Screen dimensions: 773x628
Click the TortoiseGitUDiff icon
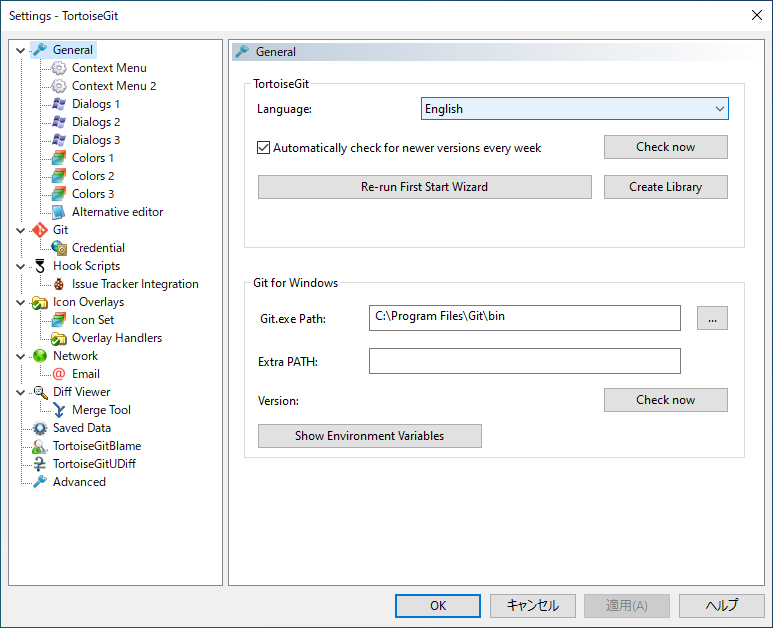tap(39, 464)
